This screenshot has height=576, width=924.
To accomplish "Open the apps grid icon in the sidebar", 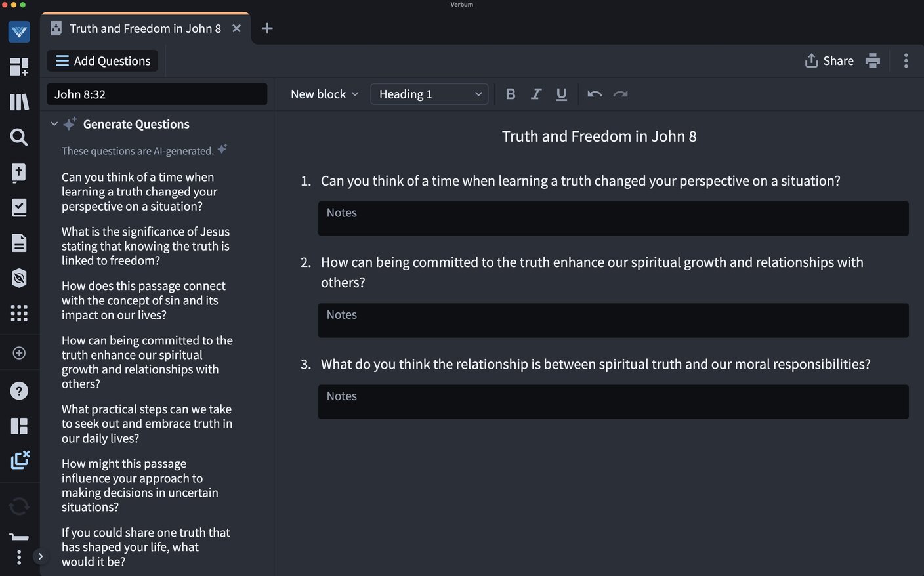I will tap(19, 313).
